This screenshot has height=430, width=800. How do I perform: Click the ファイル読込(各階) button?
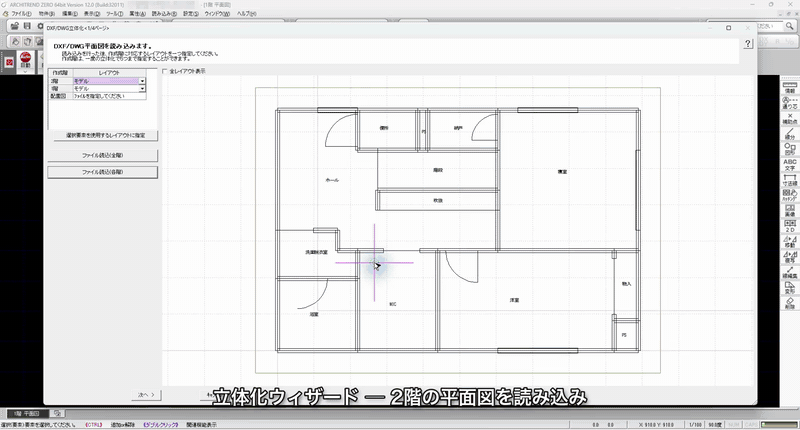103,172
